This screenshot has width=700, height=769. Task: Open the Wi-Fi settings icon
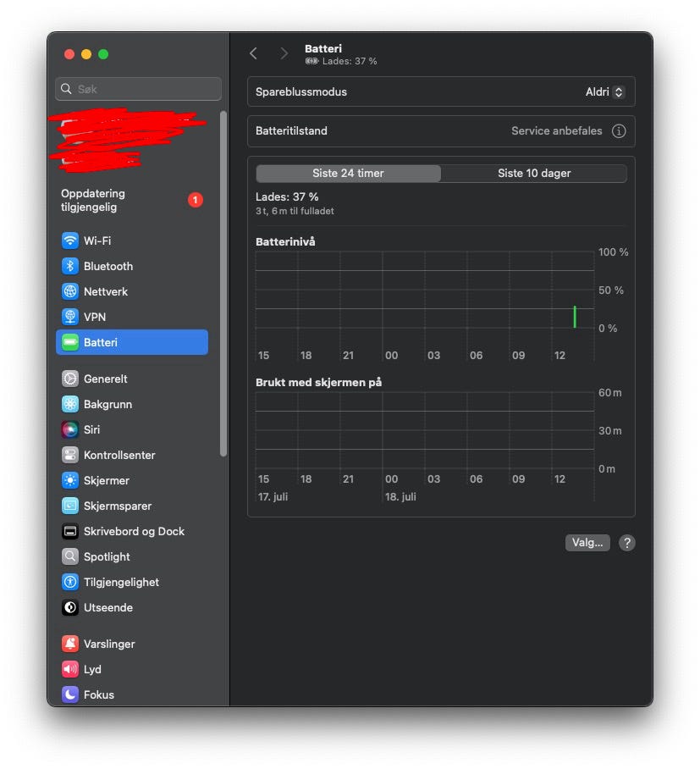[70, 241]
